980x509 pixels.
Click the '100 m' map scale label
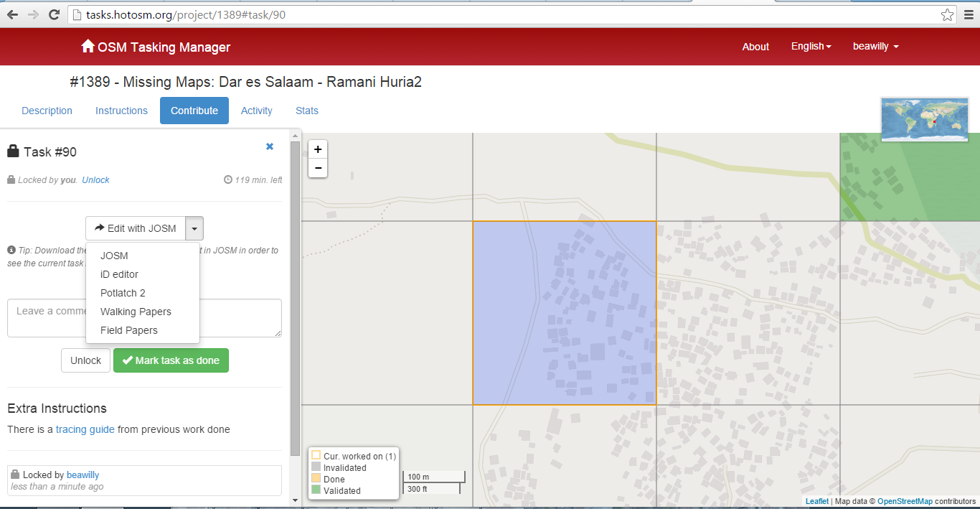click(x=418, y=477)
